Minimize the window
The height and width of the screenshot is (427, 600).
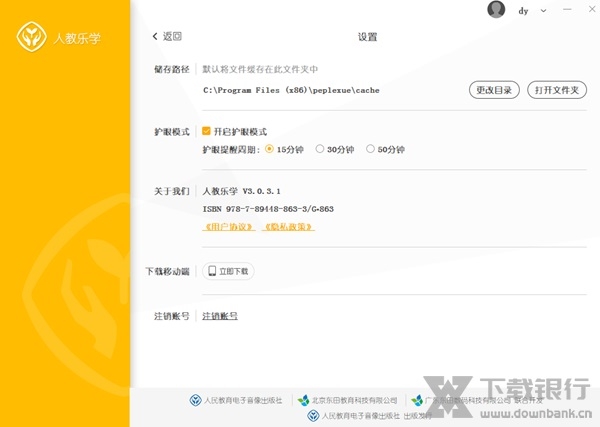567,10
